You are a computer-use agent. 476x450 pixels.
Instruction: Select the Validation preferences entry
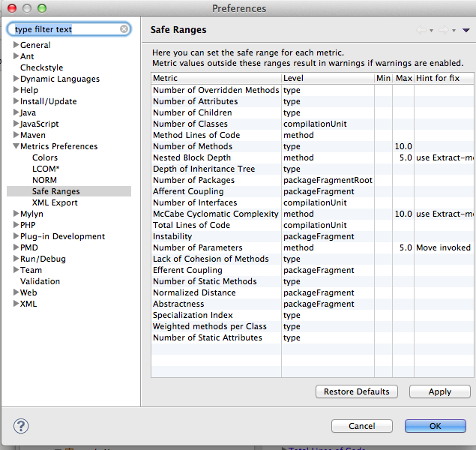coord(40,281)
